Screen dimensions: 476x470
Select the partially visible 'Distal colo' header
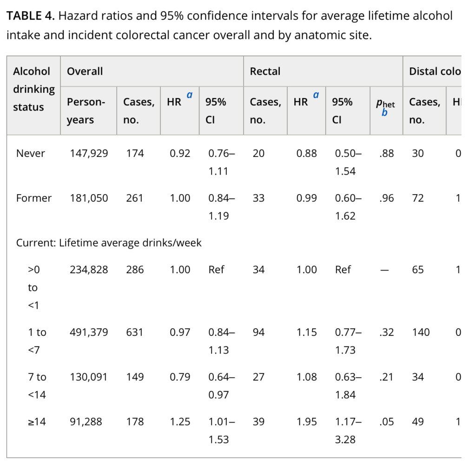click(x=434, y=72)
